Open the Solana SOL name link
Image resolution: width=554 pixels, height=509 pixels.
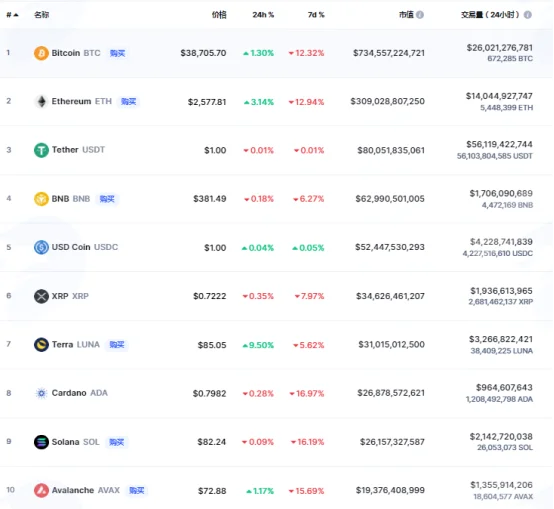[76, 442]
